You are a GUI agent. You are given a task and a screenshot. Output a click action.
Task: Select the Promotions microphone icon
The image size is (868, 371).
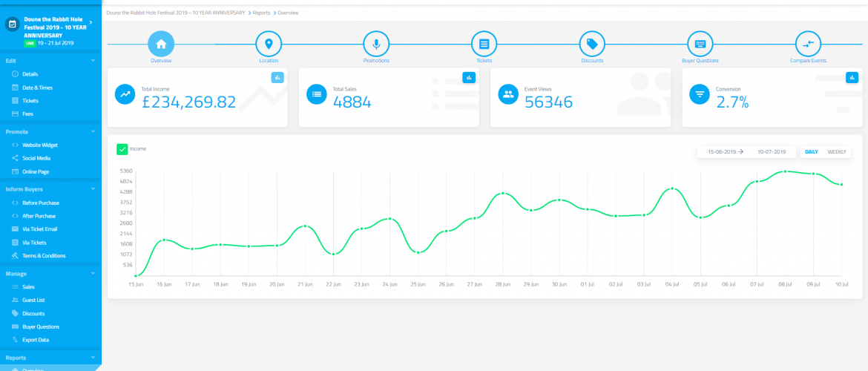click(376, 44)
